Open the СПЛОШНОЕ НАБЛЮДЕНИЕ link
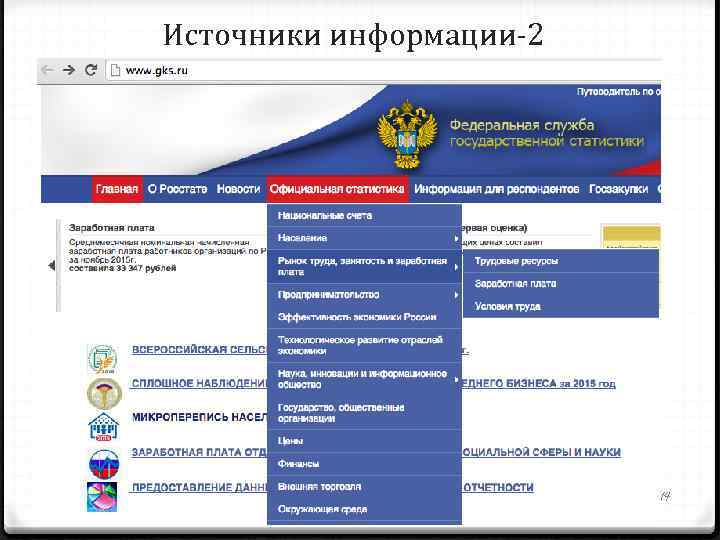This screenshot has width=720, height=540. (199, 383)
